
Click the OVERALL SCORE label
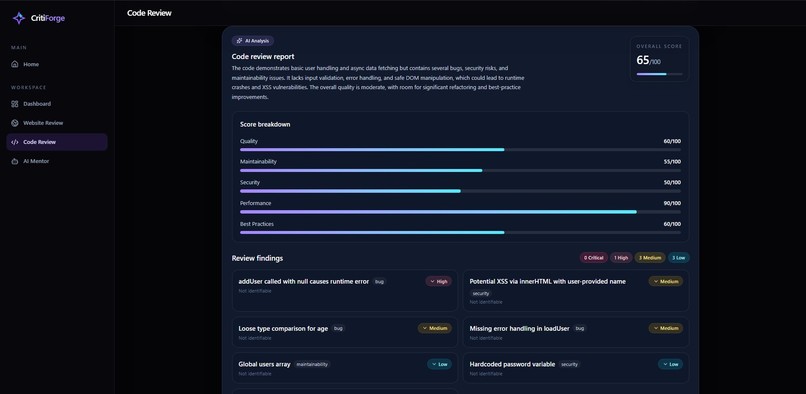click(660, 46)
